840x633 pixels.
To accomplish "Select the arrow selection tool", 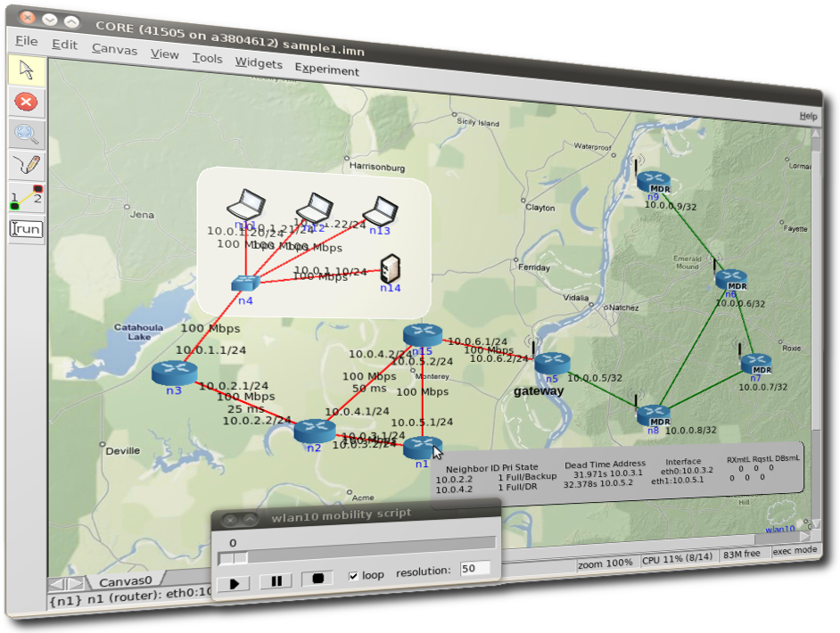I will (x=27, y=70).
